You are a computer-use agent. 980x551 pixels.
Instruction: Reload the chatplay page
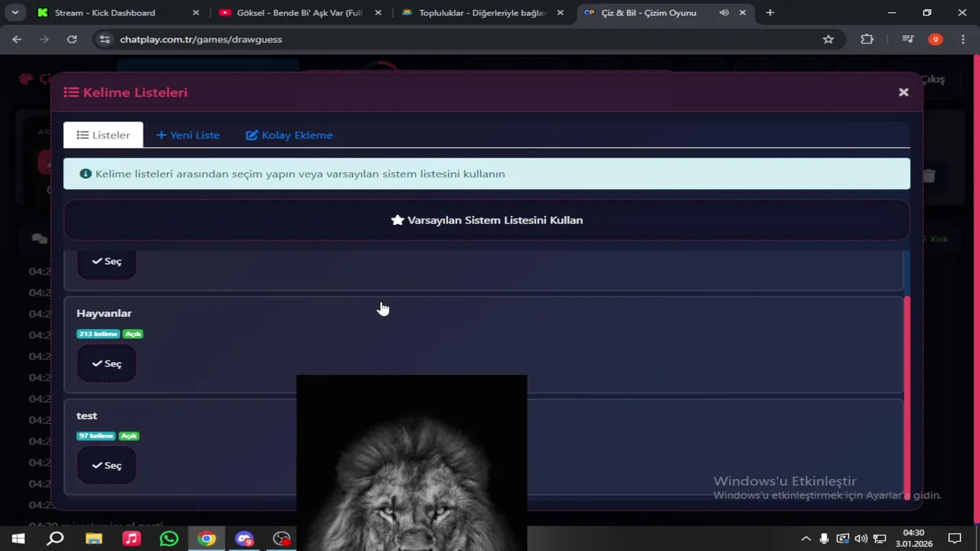coord(72,39)
